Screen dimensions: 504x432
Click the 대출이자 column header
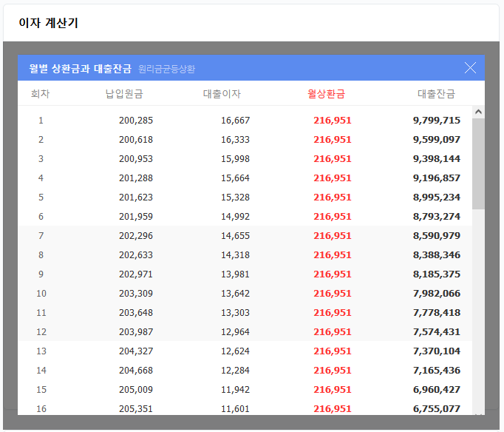[x=222, y=94]
